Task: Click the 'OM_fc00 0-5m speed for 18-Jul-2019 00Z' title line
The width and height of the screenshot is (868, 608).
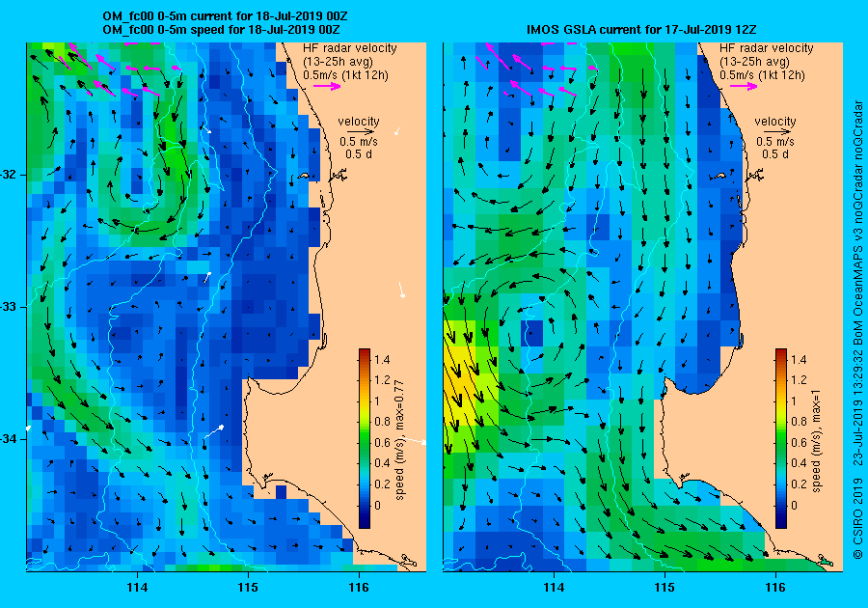Action: [222, 29]
